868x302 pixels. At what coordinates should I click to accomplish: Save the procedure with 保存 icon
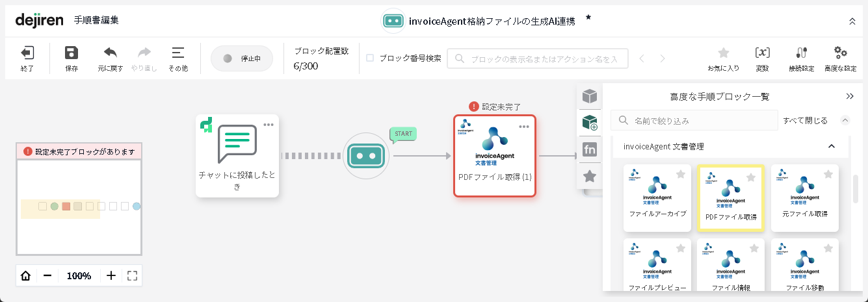pyautogui.click(x=72, y=53)
